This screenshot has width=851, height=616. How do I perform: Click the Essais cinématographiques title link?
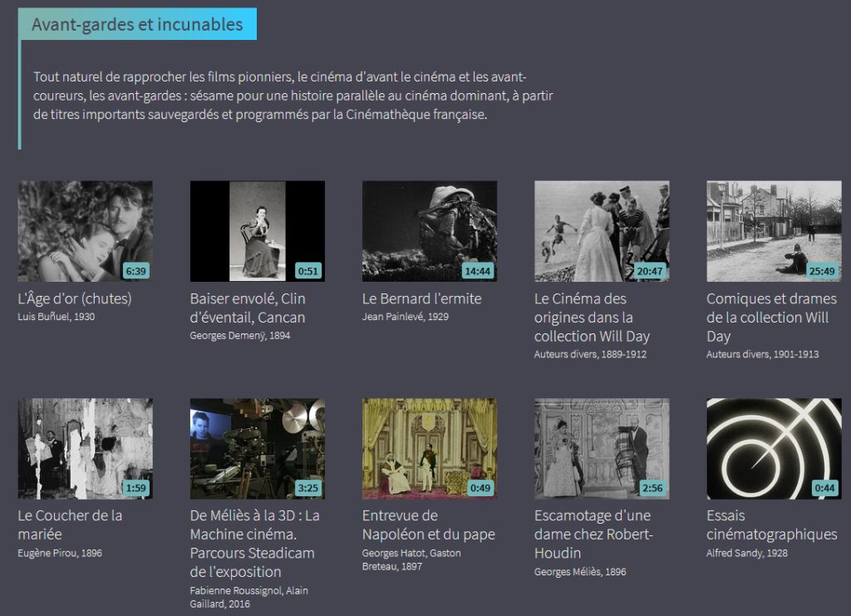coord(771,525)
